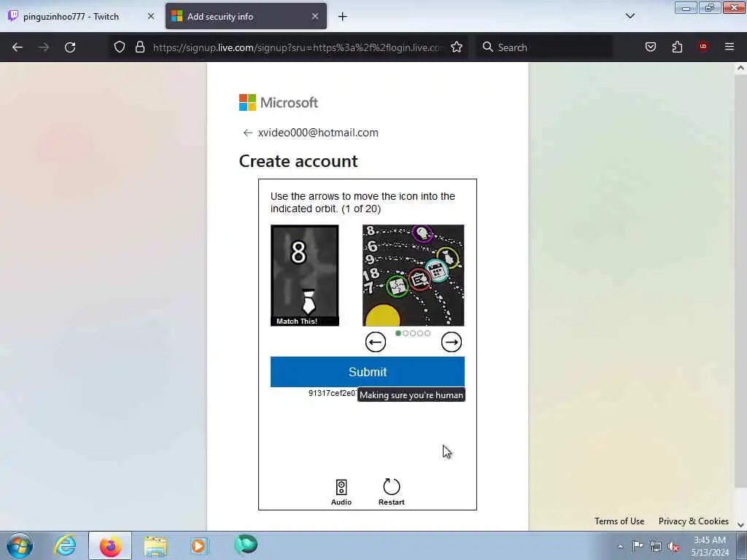Screen dimensions: 747x560
Task: Close the Add security info tab
Action: point(315,16)
